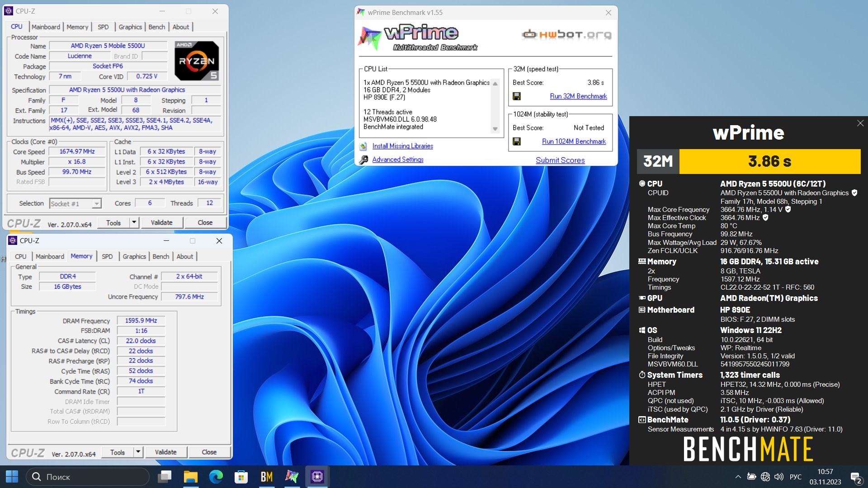Open the Memory tab in the top CPU-Z window

coord(77,27)
